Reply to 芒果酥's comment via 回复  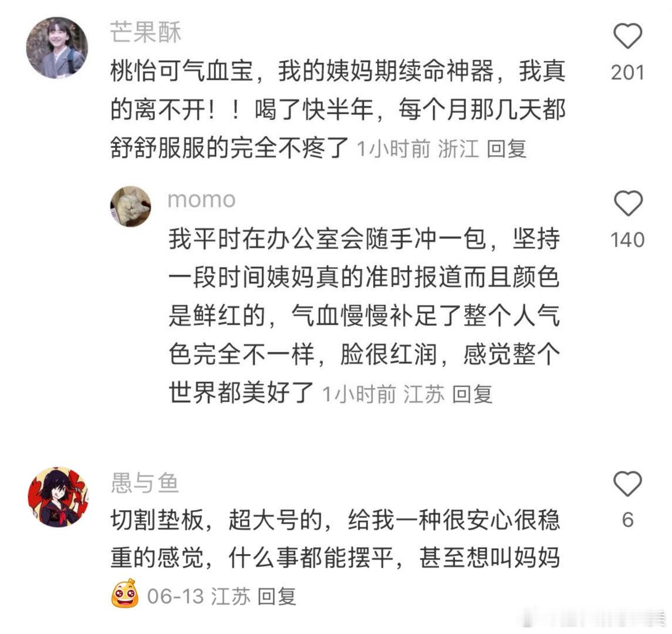(x=506, y=149)
